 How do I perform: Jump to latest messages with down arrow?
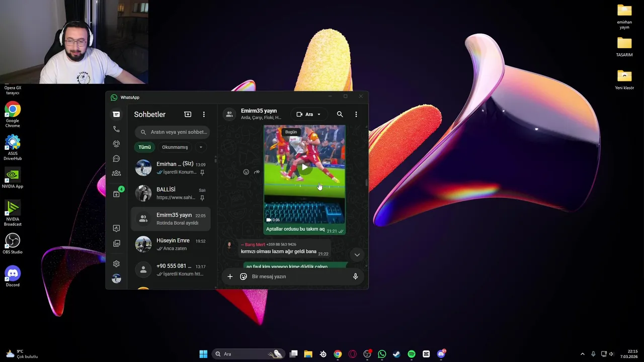[357, 254]
